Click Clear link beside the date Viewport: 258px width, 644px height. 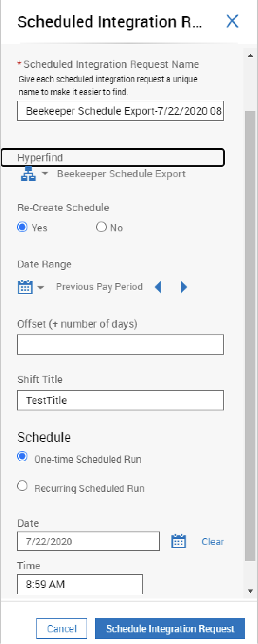tap(213, 542)
